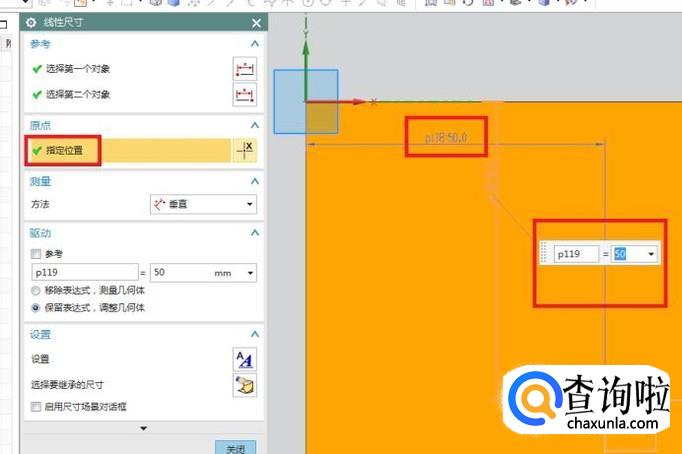The image size is (682, 454).
Task: Click the p119 name field in dialog
Action: point(85,273)
